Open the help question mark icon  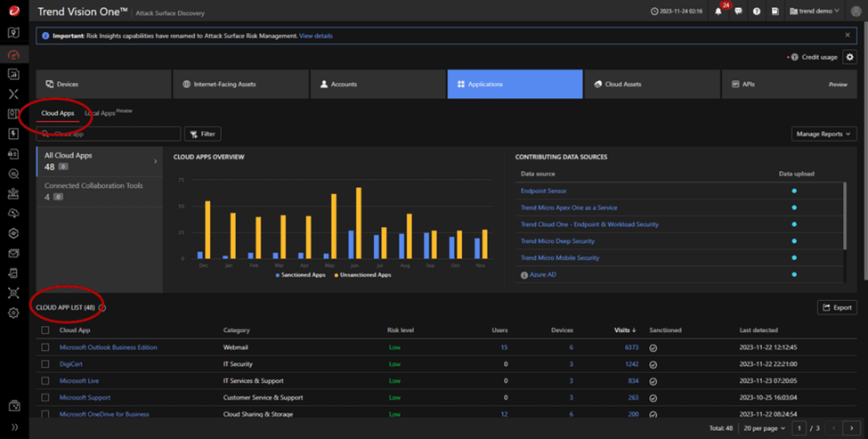[757, 11]
